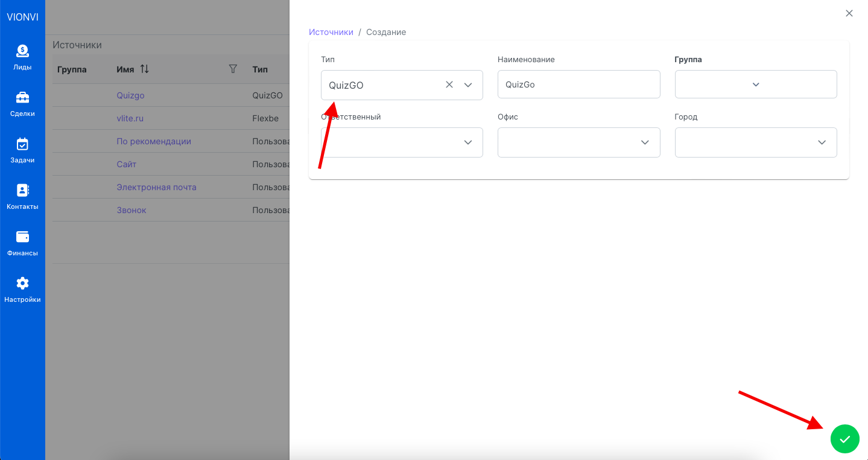Viewport: 868px width, 460px height.
Task: Open the Электронная почта source link
Action: (156, 187)
